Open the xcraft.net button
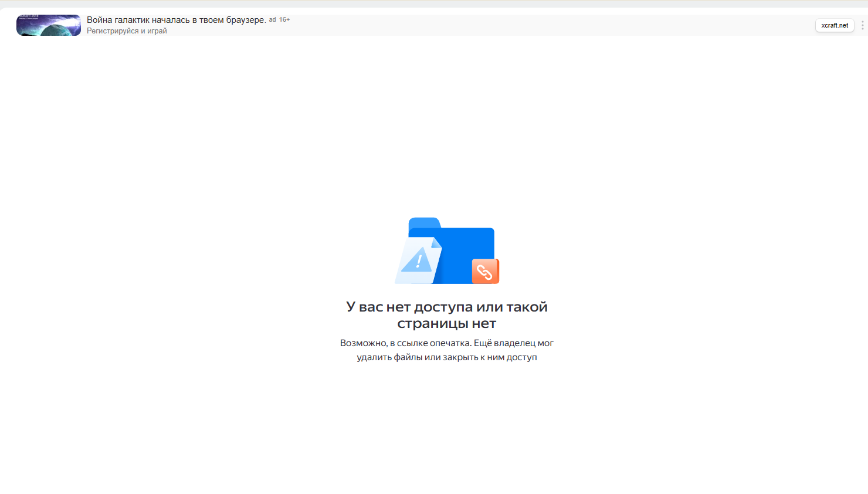This screenshot has width=868, height=494. click(835, 25)
